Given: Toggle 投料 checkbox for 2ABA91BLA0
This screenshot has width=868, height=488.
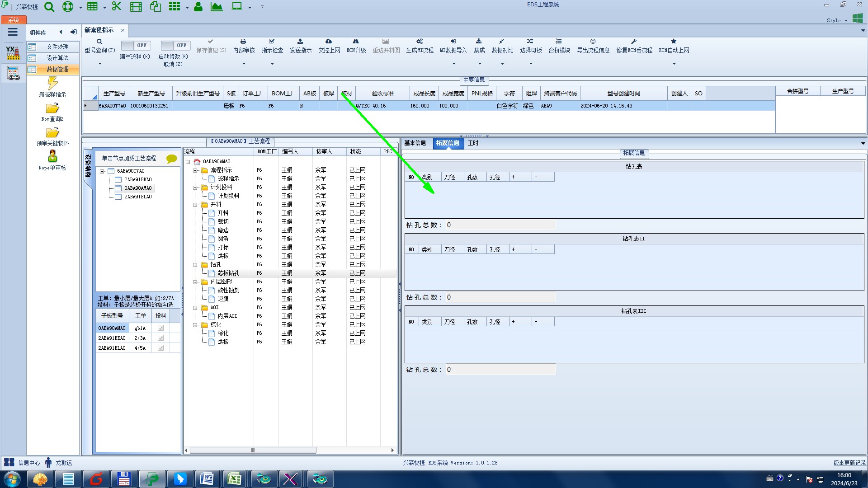Looking at the screenshot, I should click(160, 348).
